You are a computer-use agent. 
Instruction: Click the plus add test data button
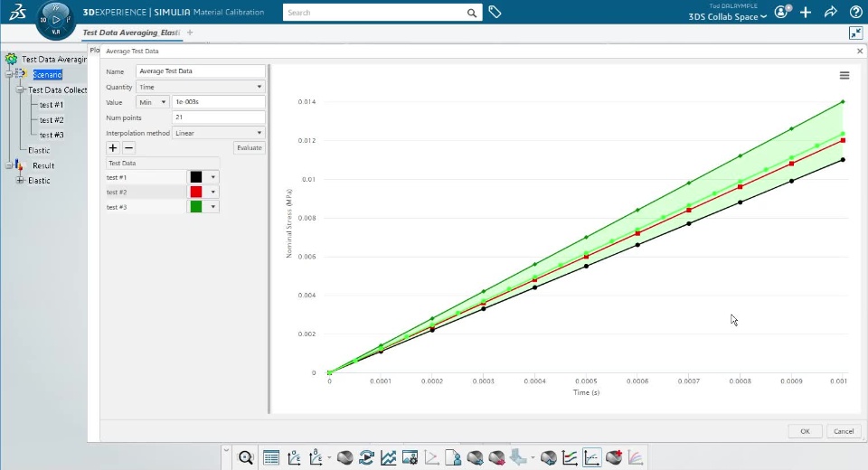(x=113, y=148)
